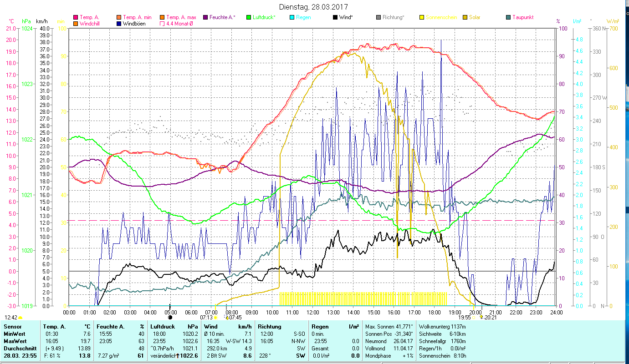Click the dark blue Windböen legend square
This screenshot has width=629, height=364.
point(119,24)
